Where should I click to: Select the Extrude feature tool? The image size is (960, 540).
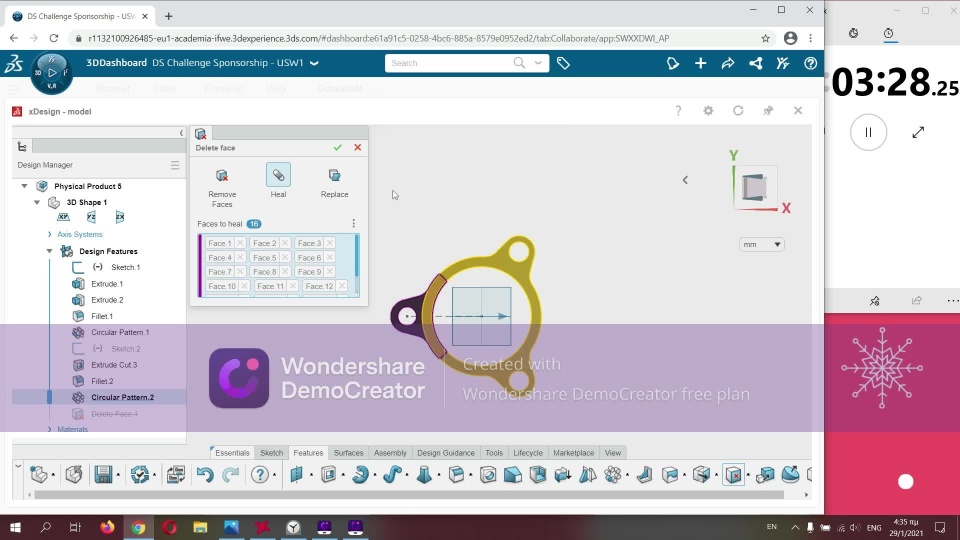click(329, 474)
